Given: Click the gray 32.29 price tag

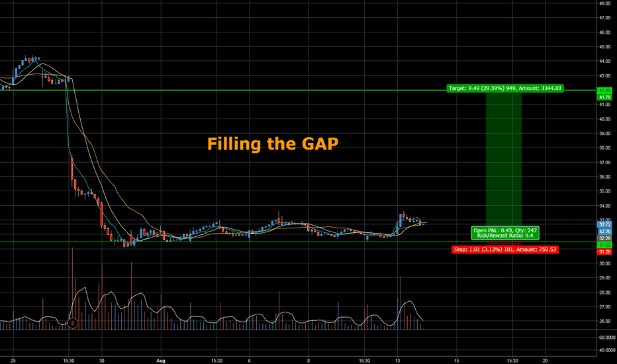Looking at the screenshot, I should tap(604, 238).
